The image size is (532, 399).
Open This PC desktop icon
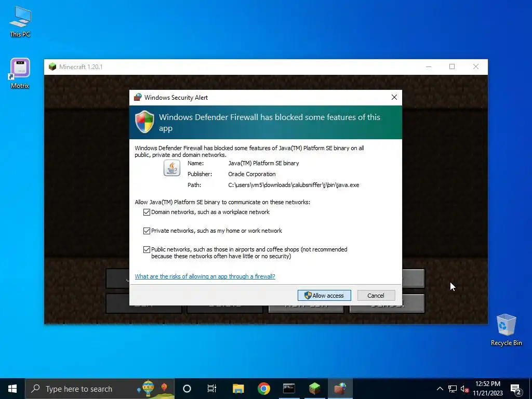click(x=20, y=22)
